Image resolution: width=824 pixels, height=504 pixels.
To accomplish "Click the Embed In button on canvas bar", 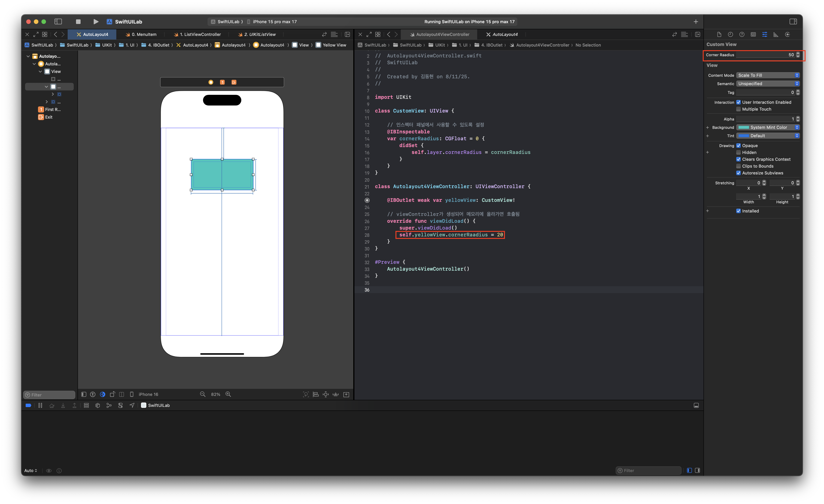I will pyautogui.click(x=346, y=394).
